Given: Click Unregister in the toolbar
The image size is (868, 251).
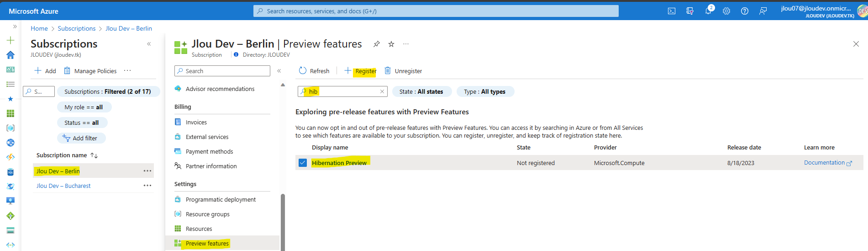Looking at the screenshot, I should click(403, 71).
